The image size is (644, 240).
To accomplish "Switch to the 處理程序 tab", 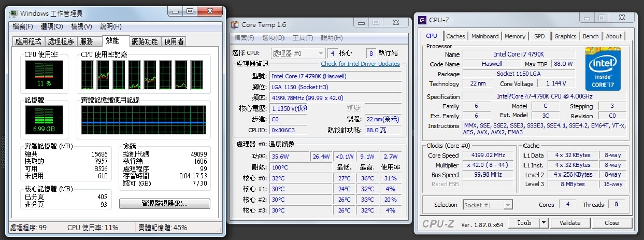I will tap(61, 42).
